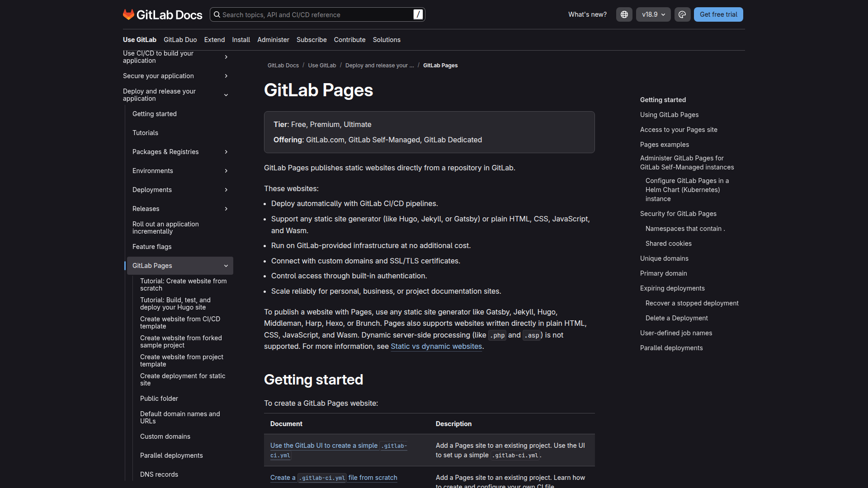Jump to Unique domains section
Viewport: 868px width, 488px height.
click(x=664, y=258)
